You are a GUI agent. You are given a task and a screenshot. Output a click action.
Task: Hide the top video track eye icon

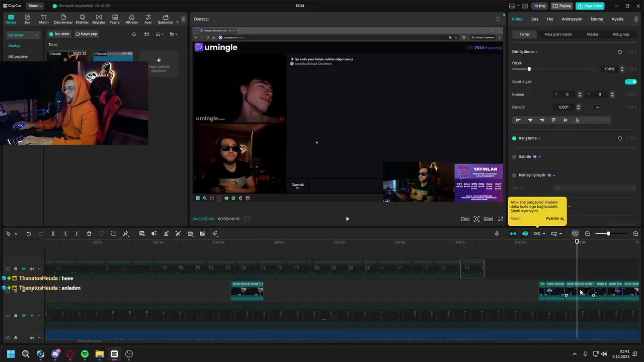click(24, 269)
